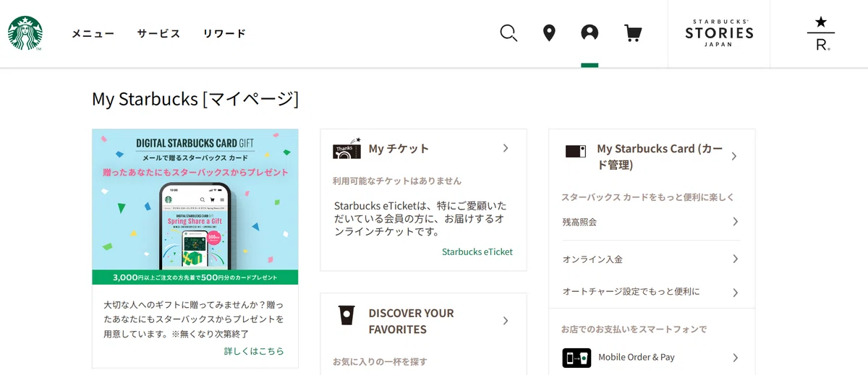Viewport: 868px width, 375px height.
Task: Follow the 詳しくはこちら link
Action: coord(254,351)
